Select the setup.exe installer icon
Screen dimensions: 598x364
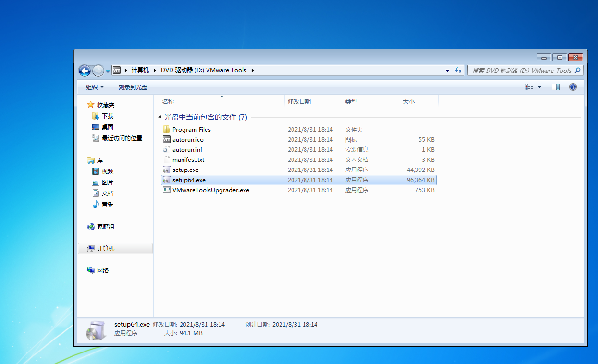[x=167, y=170]
